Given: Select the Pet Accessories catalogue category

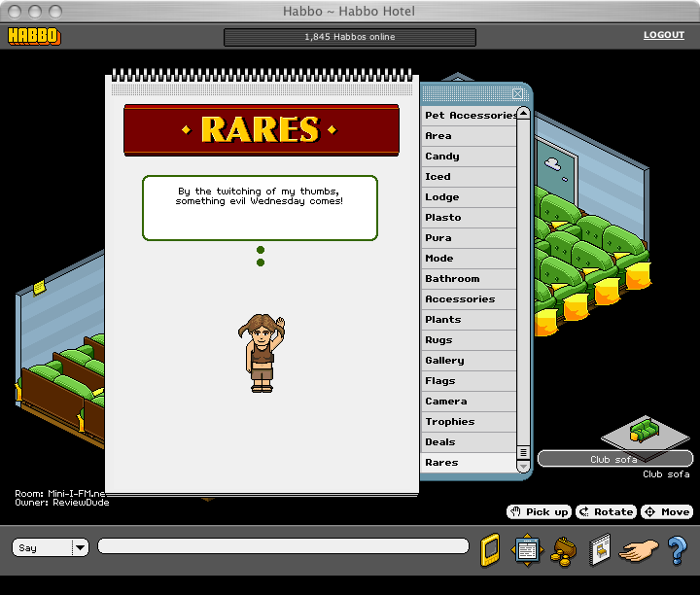Looking at the screenshot, I should 470,116.
